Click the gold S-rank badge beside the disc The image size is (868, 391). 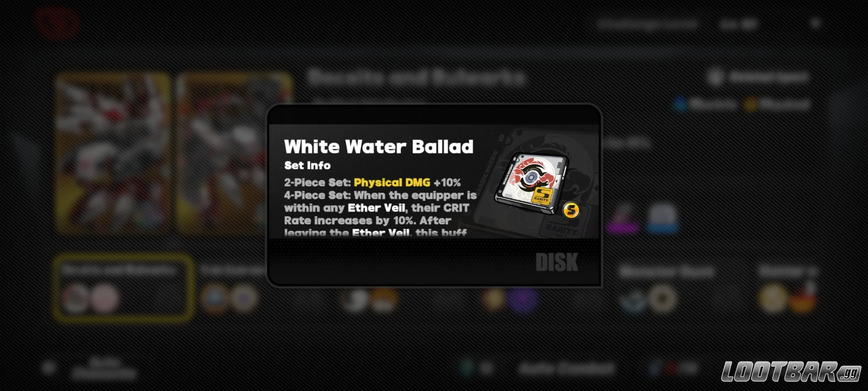coord(571,211)
